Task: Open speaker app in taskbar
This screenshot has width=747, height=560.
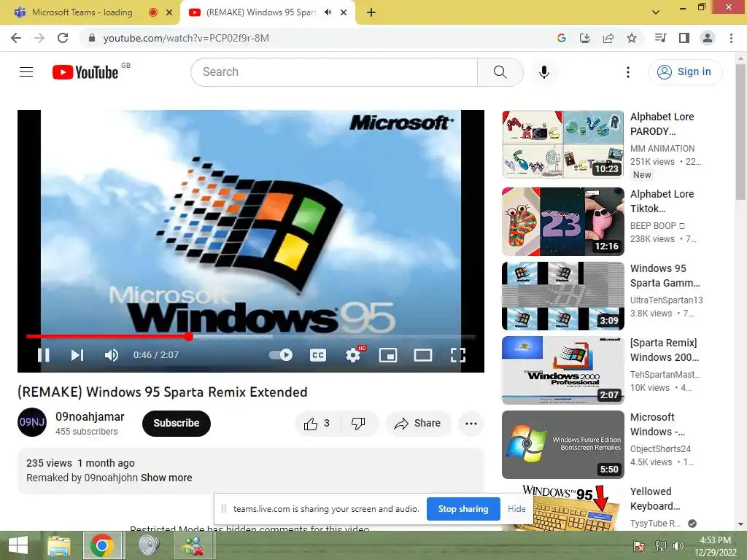Action: (149, 545)
